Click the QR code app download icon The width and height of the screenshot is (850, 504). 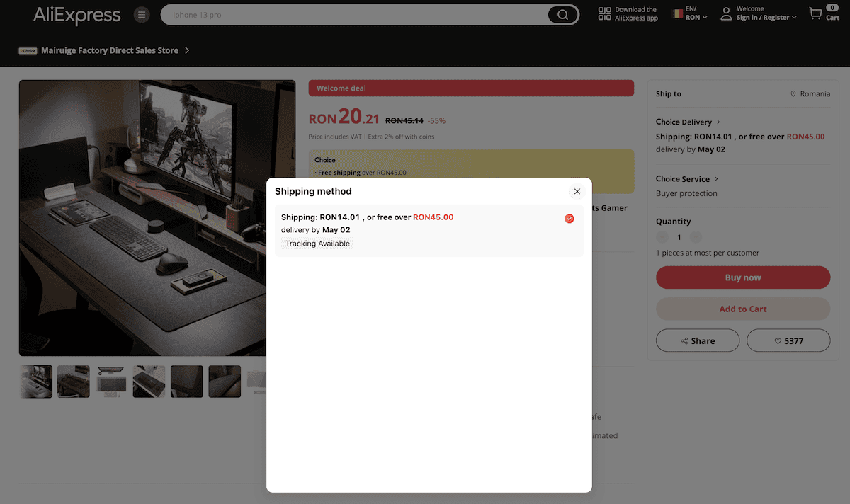pyautogui.click(x=604, y=14)
